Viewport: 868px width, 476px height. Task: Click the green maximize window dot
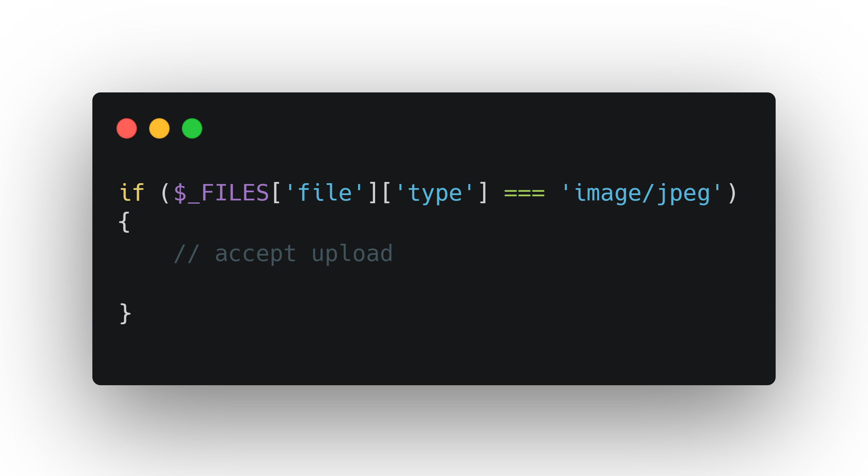192,128
